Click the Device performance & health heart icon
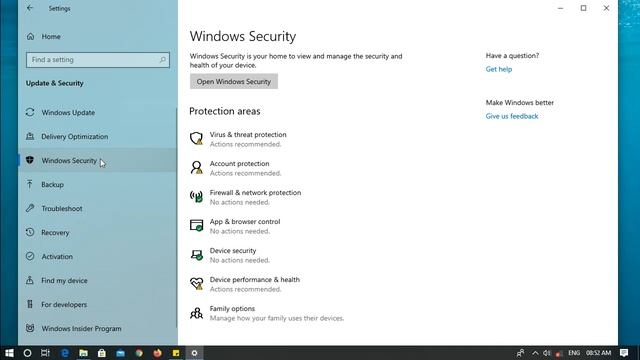640x360 pixels. coord(196,283)
